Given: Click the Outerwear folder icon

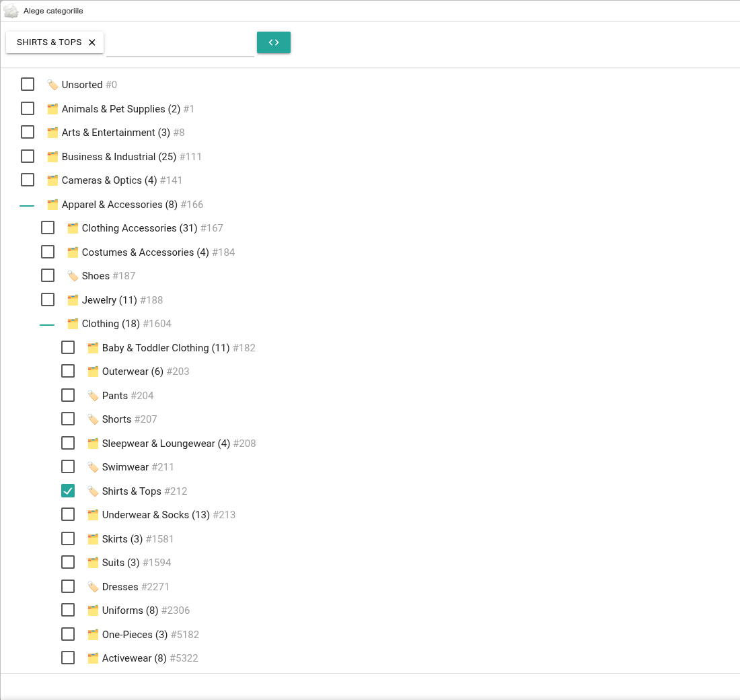Looking at the screenshot, I should [x=93, y=372].
